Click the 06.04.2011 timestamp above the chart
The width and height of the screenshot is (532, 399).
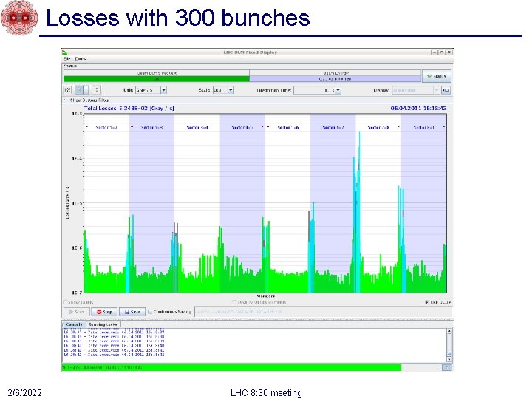(x=418, y=108)
